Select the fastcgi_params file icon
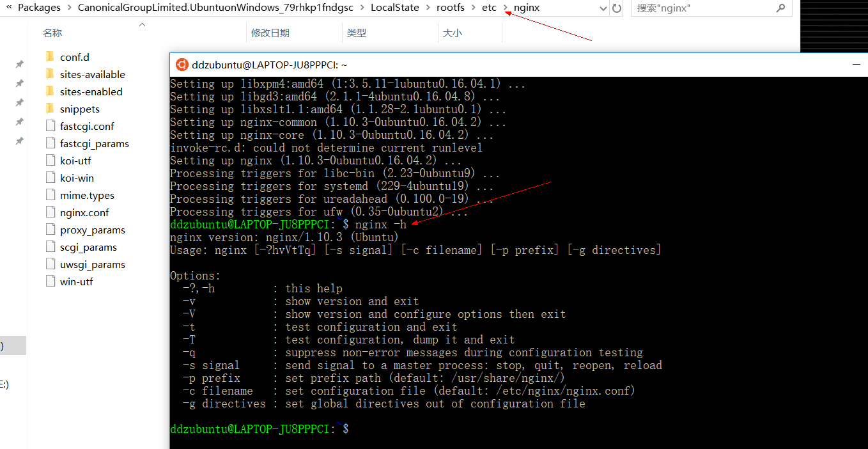This screenshot has width=868, height=449. click(50, 143)
